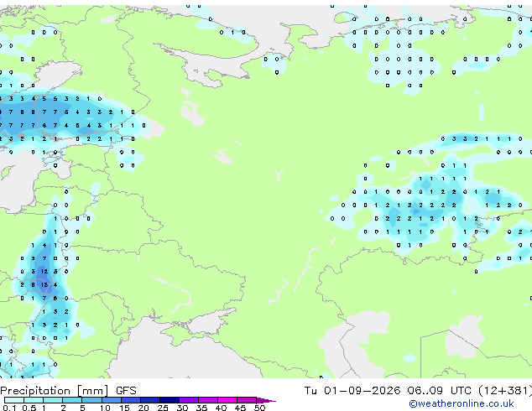
Task: Click the 'Tu 01-09-2026 06..09 UTC' timestamp
Action: pos(389,391)
